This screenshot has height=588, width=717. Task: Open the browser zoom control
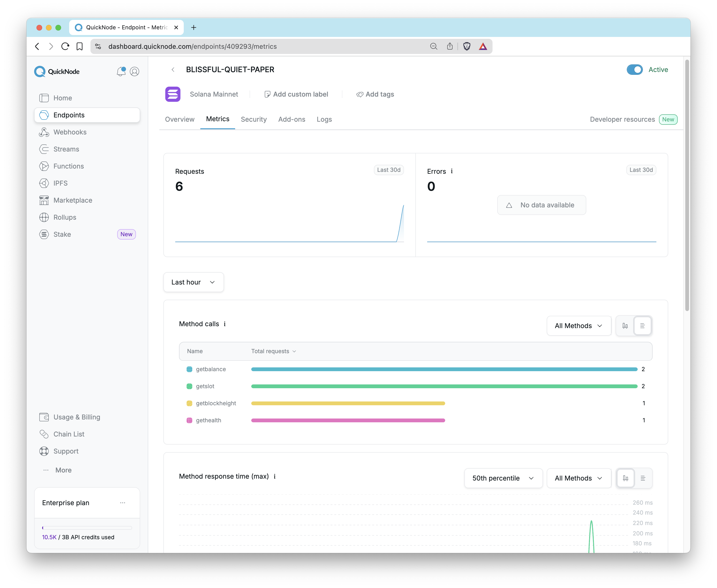tap(433, 46)
